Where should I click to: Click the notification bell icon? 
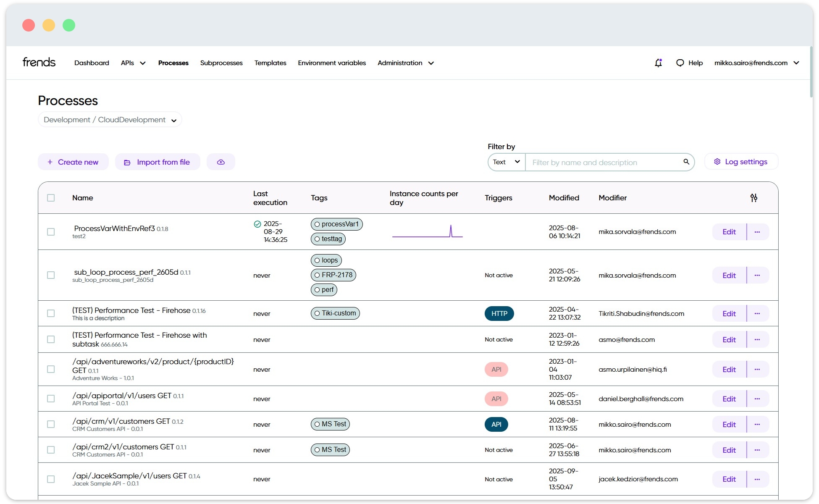[658, 63]
